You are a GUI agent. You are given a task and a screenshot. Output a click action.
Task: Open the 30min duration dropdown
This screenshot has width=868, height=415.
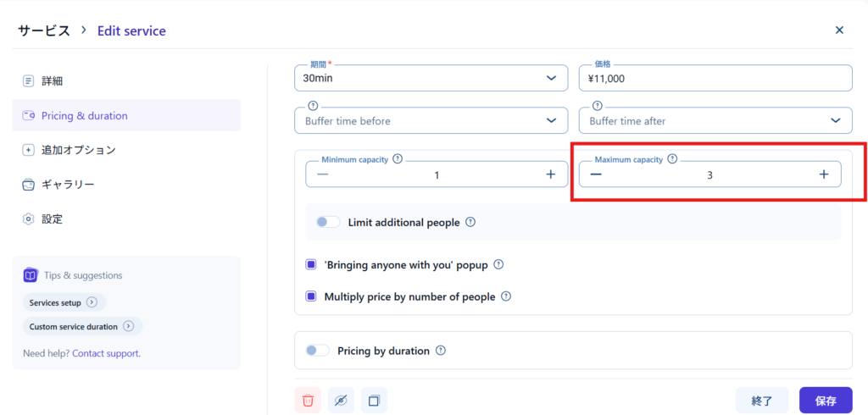[431, 78]
